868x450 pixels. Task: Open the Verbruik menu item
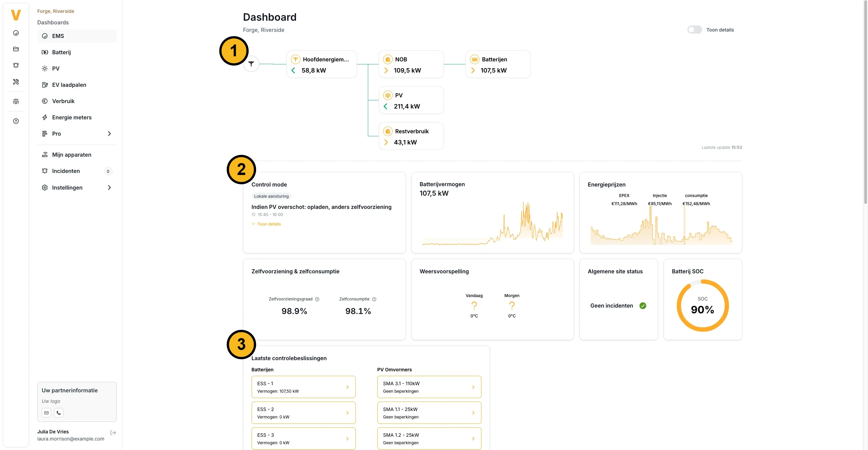point(77,101)
